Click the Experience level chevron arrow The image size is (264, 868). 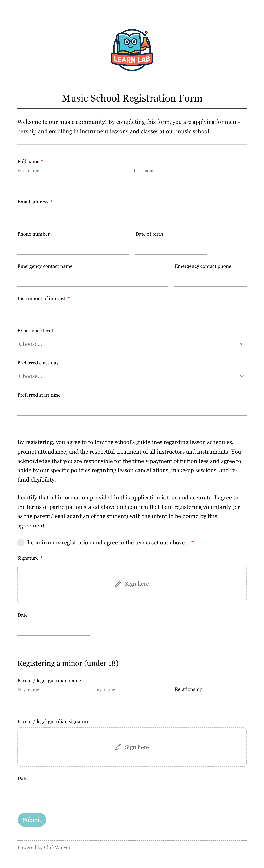[x=242, y=344]
